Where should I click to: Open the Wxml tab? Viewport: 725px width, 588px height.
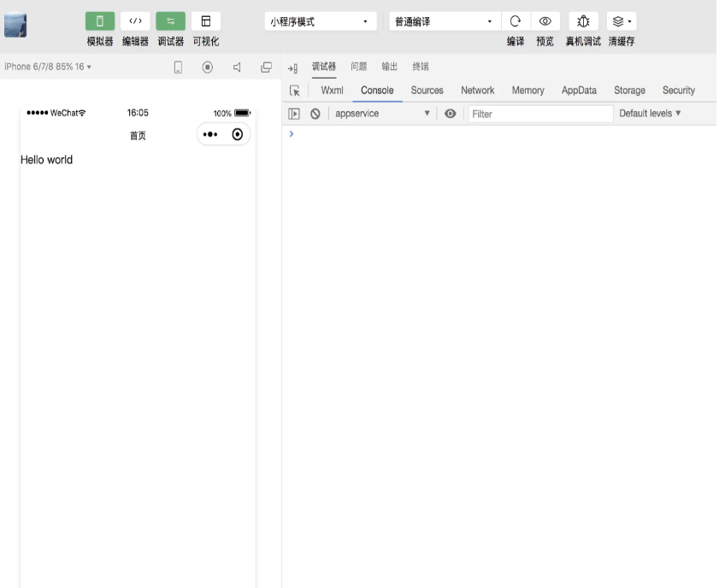tap(332, 90)
